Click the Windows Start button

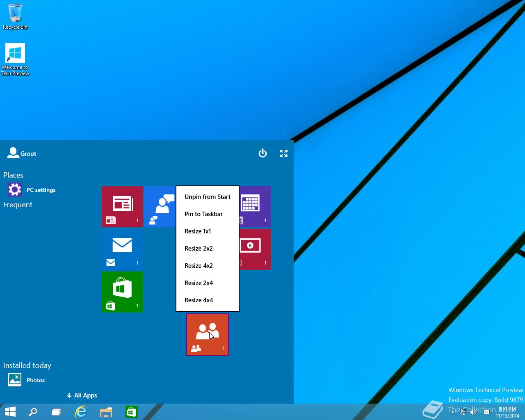10,412
